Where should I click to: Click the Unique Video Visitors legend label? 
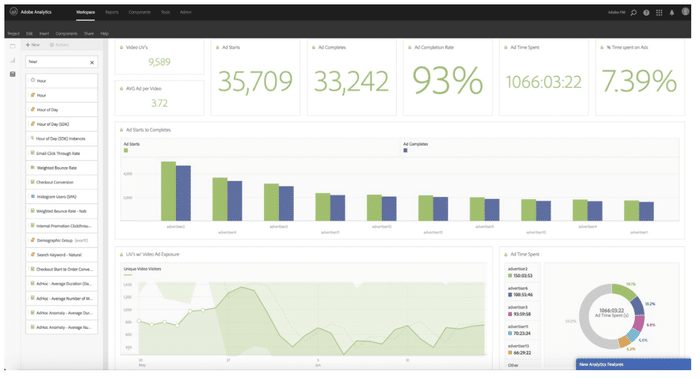pyautogui.click(x=142, y=269)
